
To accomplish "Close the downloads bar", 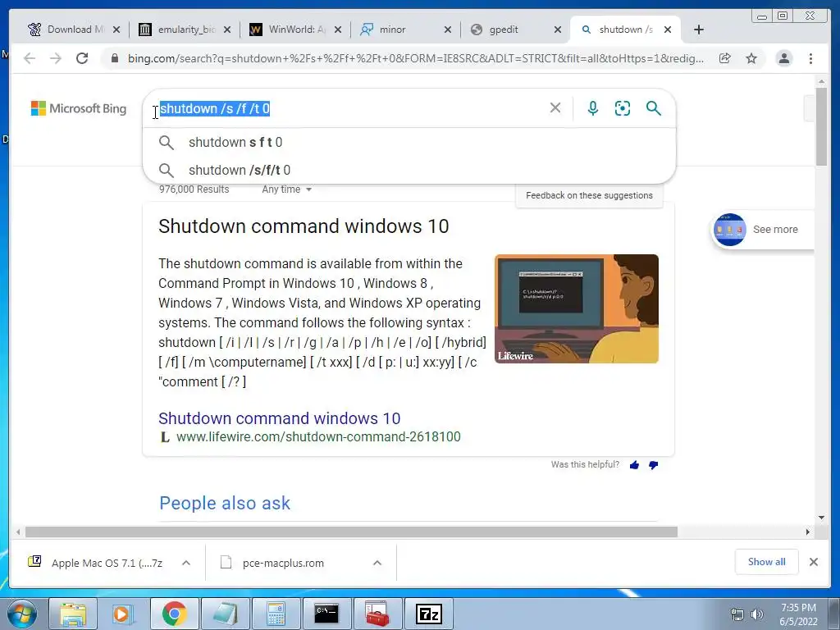I will [813, 562].
